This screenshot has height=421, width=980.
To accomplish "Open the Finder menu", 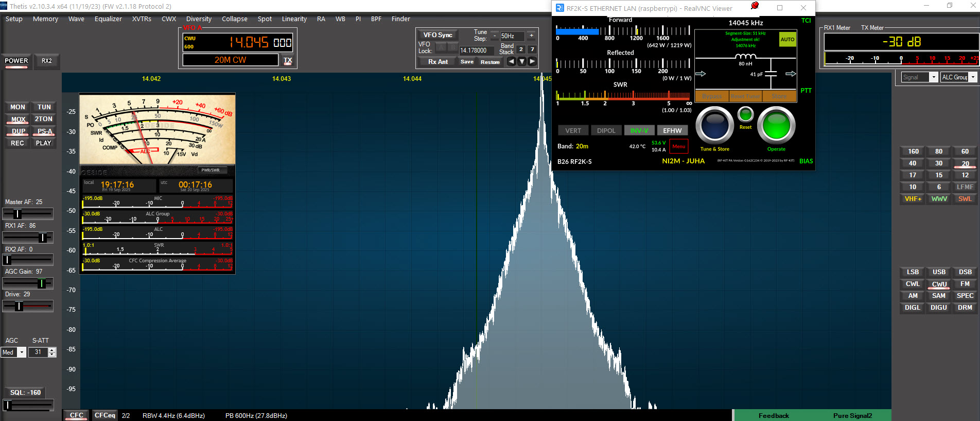I will (x=400, y=19).
